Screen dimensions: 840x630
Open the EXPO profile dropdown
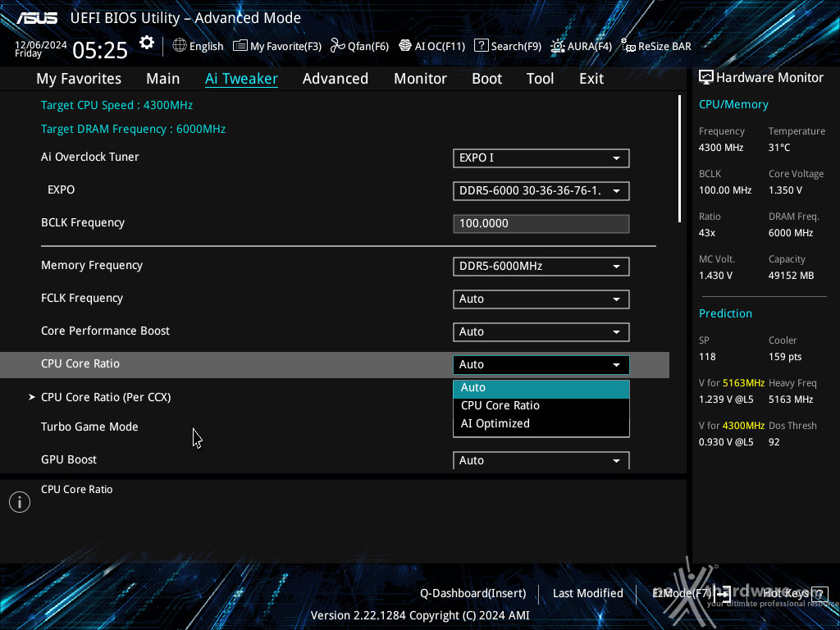541,190
